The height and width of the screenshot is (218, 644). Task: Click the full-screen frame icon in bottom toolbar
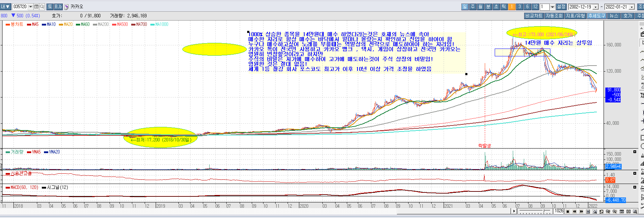[x=622, y=211]
